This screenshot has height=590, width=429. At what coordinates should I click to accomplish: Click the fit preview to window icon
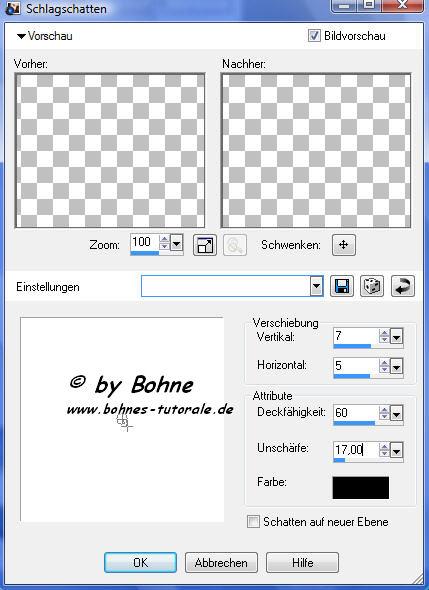(205, 245)
